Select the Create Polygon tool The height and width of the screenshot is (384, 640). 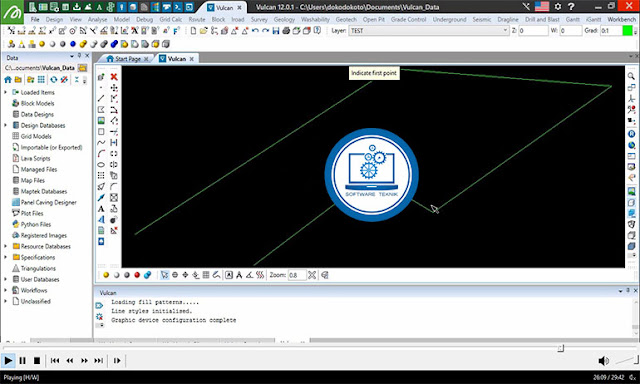(x=101, y=109)
